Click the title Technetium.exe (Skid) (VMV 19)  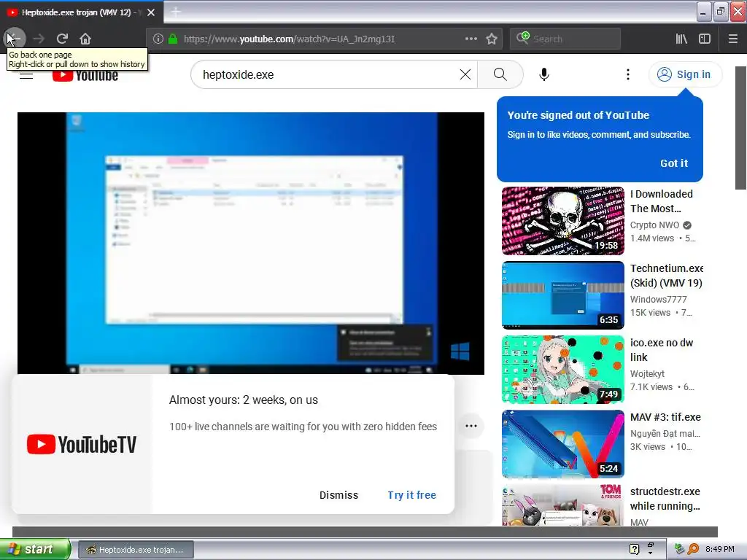click(667, 275)
